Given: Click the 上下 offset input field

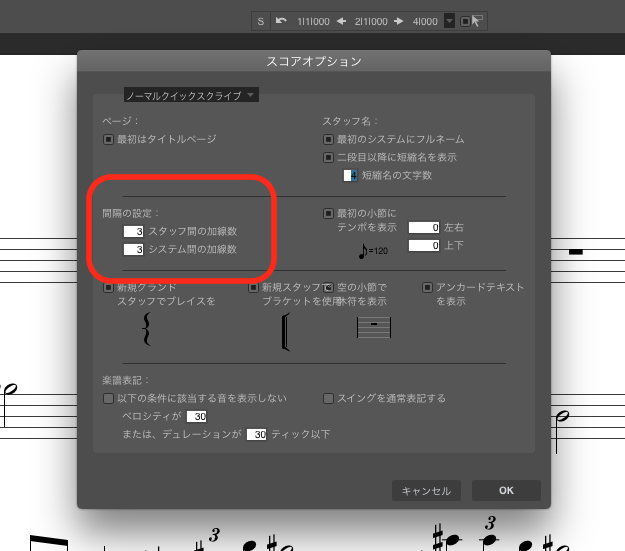Looking at the screenshot, I should tap(424, 246).
